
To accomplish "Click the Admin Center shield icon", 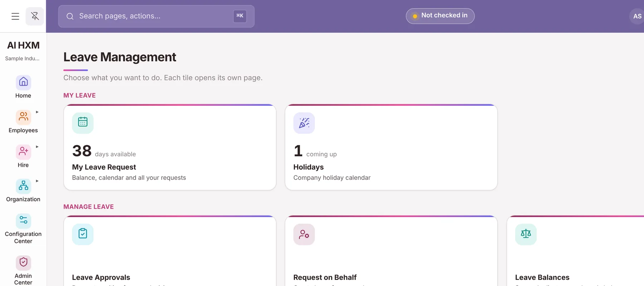I will 23,262.
